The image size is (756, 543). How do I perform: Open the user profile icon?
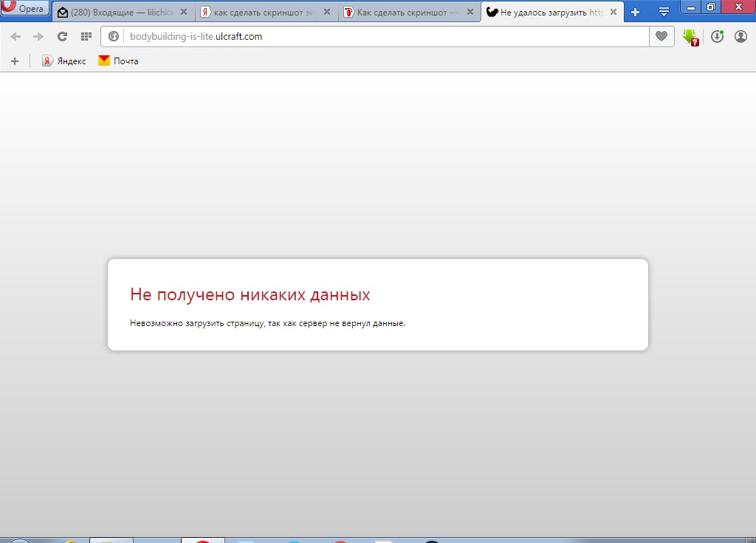click(740, 37)
